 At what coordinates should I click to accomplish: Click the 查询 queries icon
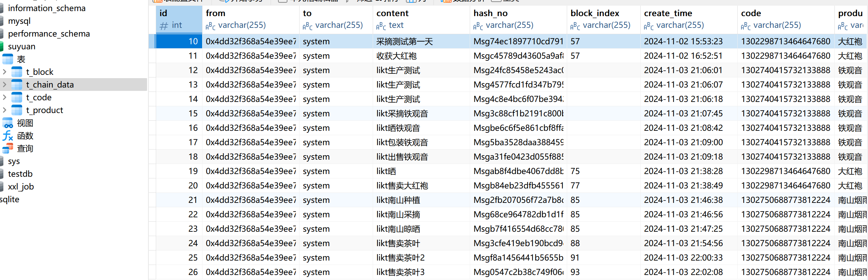coord(7,149)
